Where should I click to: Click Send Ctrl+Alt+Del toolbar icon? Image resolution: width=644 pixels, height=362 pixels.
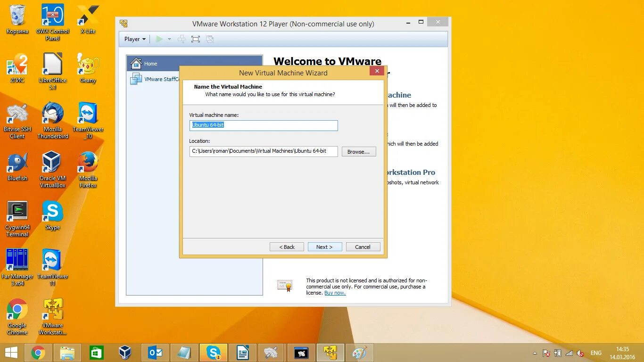tap(182, 39)
